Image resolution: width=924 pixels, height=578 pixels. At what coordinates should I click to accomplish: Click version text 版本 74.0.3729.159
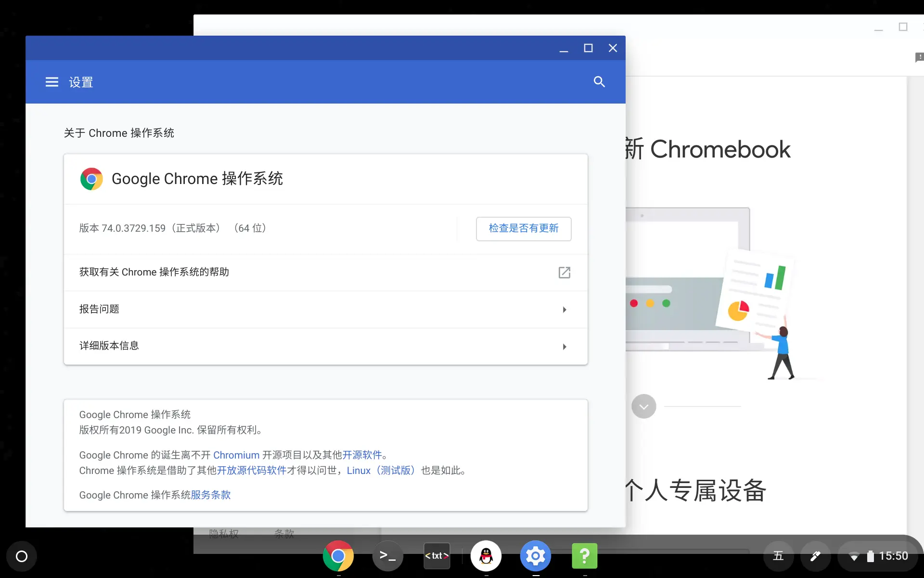[x=122, y=228]
